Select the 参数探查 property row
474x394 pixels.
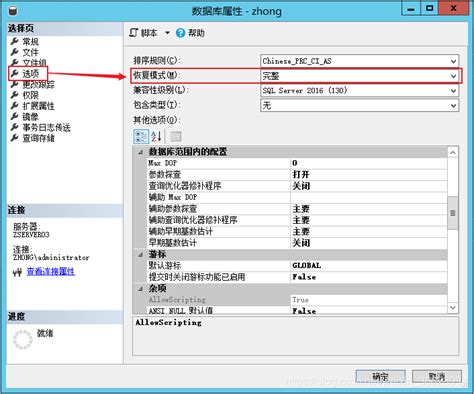pyautogui.click(x=297, y=174)
